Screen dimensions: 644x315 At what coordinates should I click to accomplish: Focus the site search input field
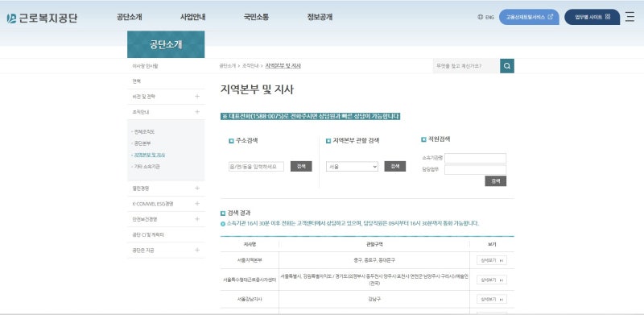pos(466,66)
